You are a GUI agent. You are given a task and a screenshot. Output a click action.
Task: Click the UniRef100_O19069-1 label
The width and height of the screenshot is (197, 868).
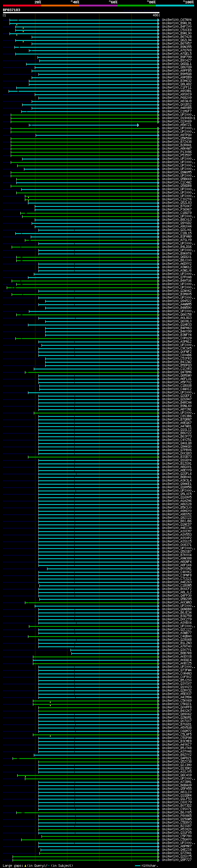click(x=179, y=118)
